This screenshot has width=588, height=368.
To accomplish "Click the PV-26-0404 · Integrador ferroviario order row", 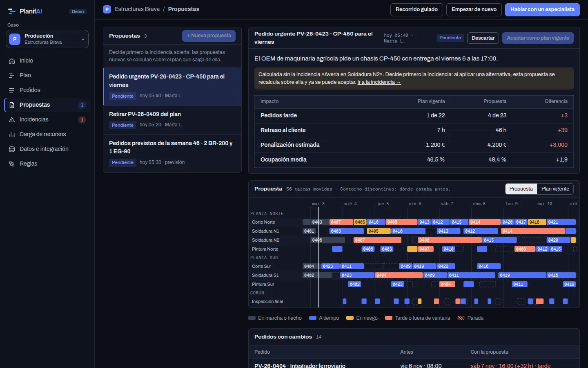I will pyautogui.click(x=414, y=364).
